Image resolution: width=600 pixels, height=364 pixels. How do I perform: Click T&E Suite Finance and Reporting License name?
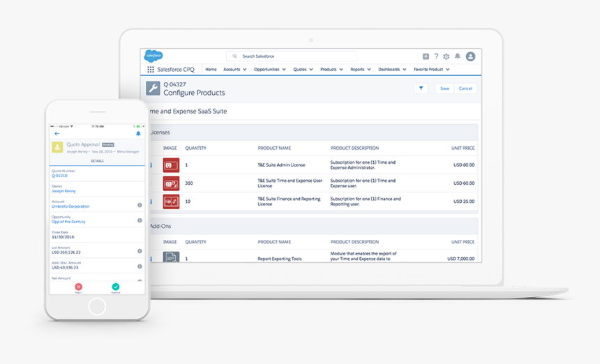[x=289, y=202]
